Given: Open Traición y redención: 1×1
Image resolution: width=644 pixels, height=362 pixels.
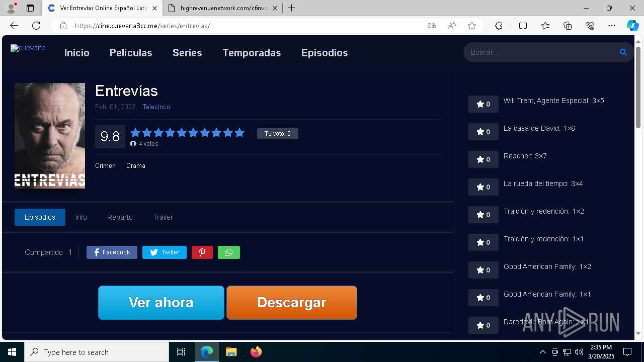Looking at the screenshot, I should tap(544, 239).
